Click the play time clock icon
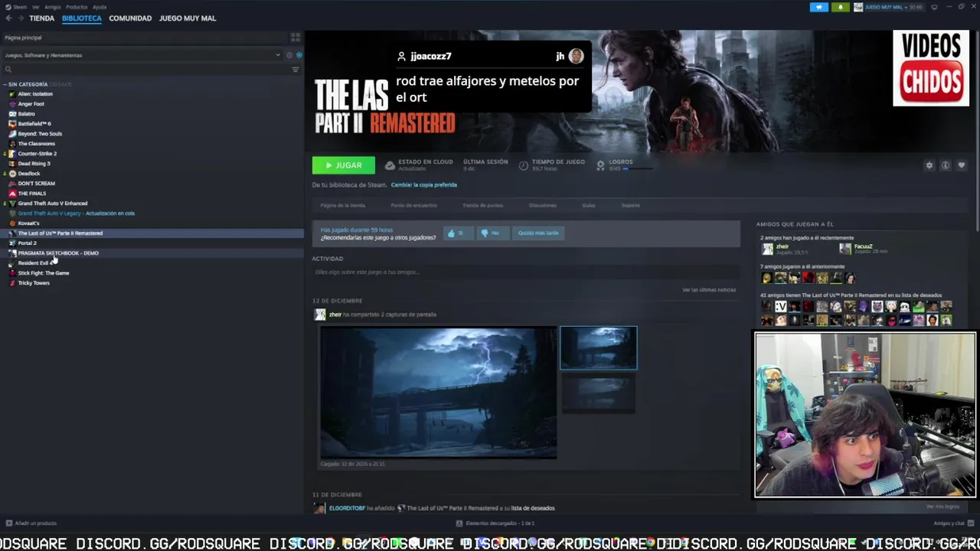This screenshot has height=551, width=980. [524, 165]
